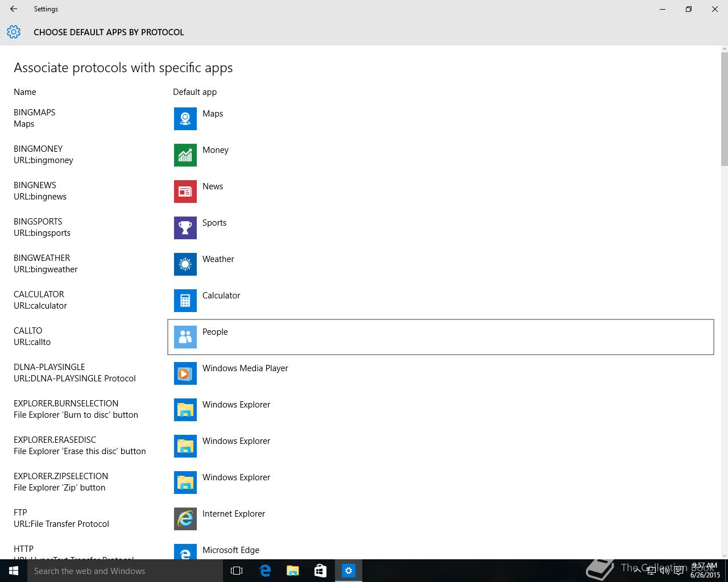Click the Windows Media Player icon
The image size is (728, 582).
(185, 373)
